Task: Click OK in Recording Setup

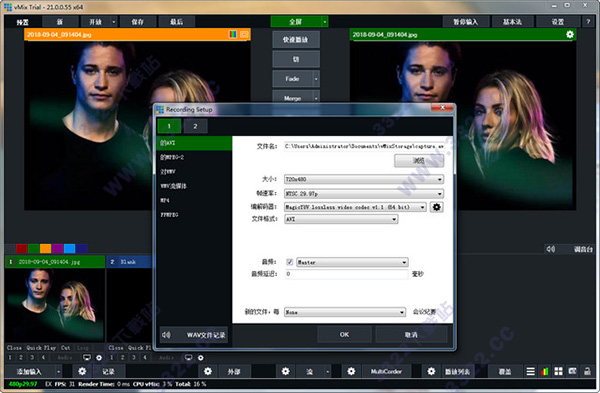Action: point(344,334)
